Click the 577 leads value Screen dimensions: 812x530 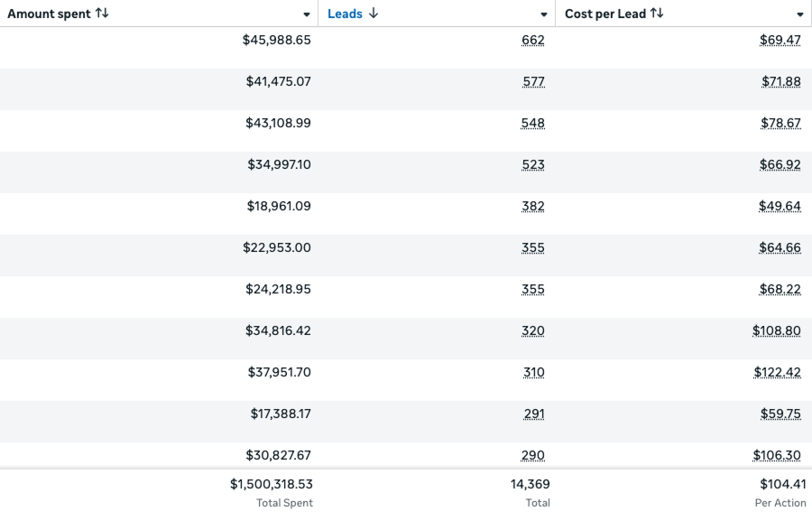click(533, 81)
